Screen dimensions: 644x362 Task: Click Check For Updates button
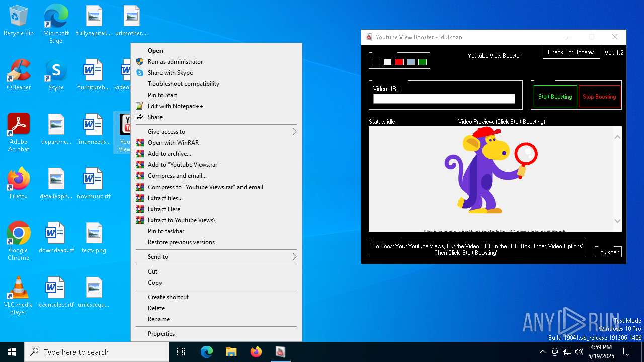571,52
